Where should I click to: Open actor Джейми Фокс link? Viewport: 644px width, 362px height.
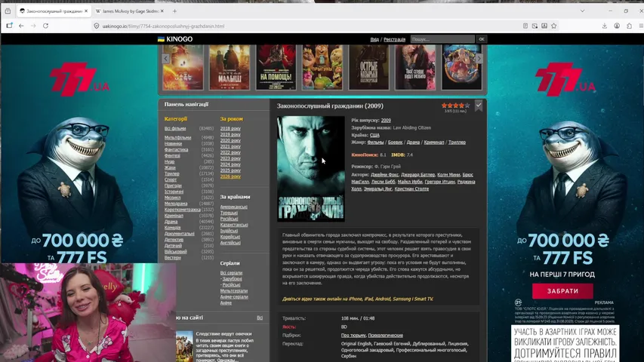(x=384, y=175)
